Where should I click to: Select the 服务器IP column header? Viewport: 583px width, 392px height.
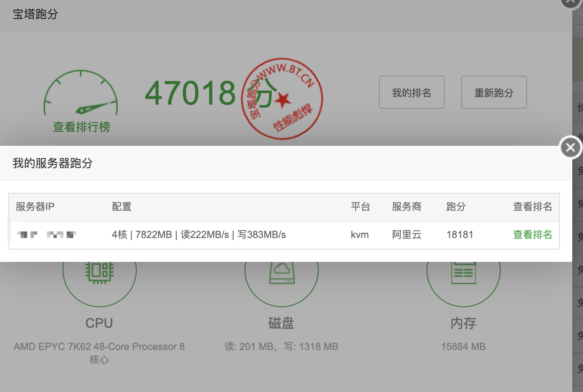pos(35,207)
